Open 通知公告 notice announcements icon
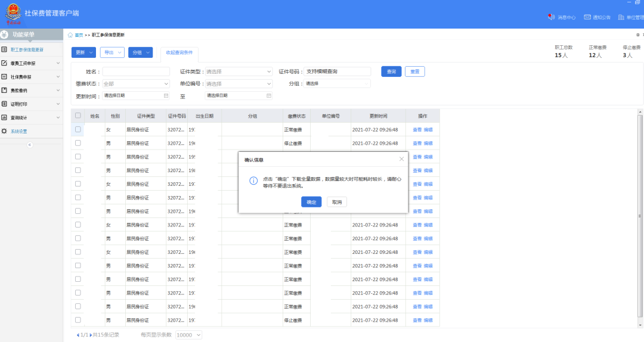Screen dimensions: 644x342 (587, 17)
